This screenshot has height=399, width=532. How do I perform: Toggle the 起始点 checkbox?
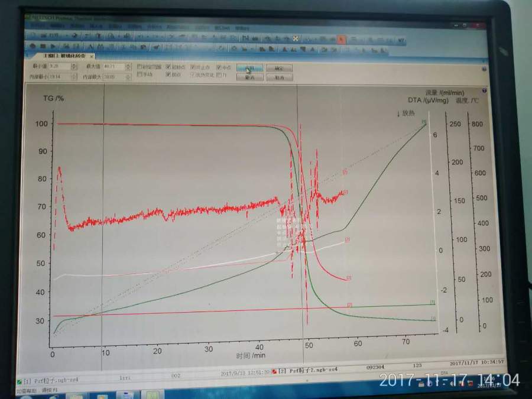(168, 67)
